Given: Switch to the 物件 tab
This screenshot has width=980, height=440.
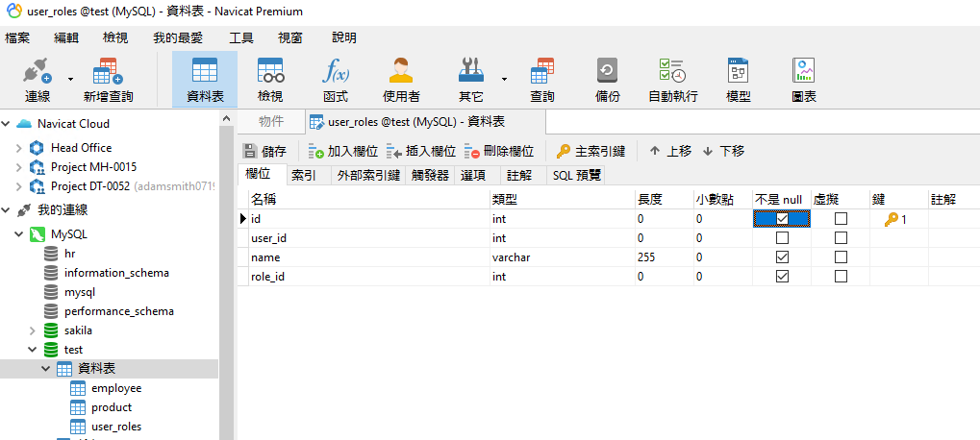Looking at the screenshot, I should pyautogui.click(x=271, y=122).
